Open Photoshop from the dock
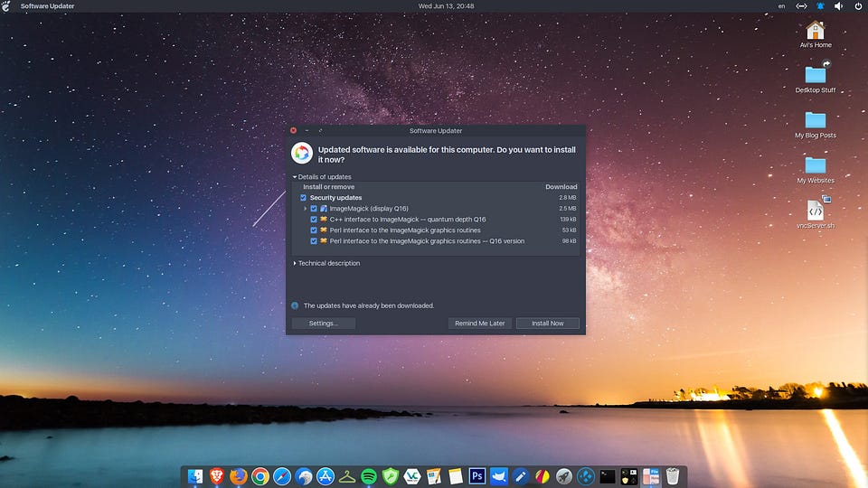The image size is (868, 488). (477, 475)
